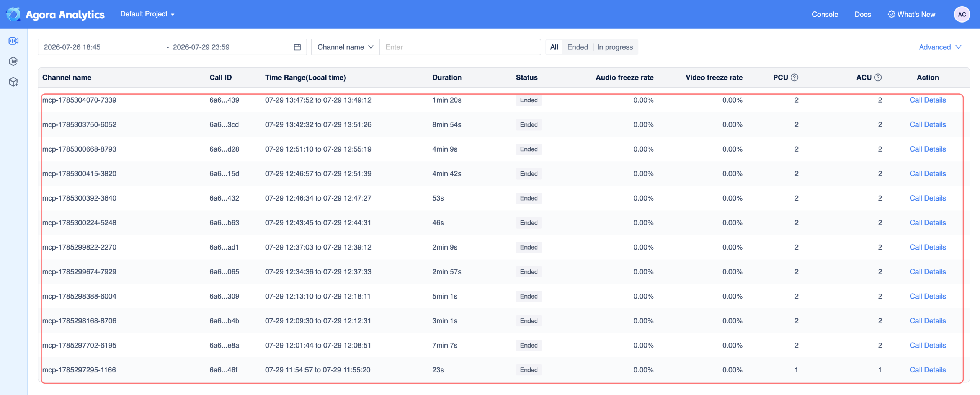
Task: Click the channel search Enter field
Action: (460, 47)
